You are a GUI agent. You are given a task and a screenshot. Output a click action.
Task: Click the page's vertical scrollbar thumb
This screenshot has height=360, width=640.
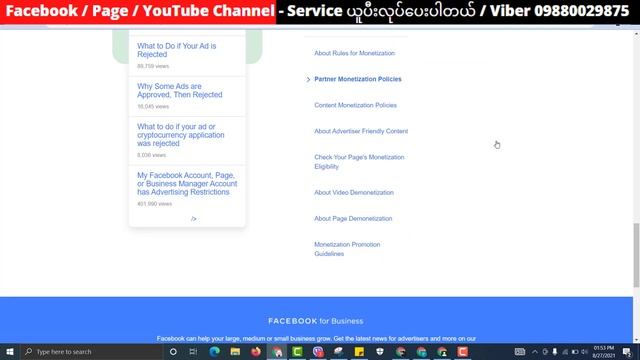click(636, 255)
